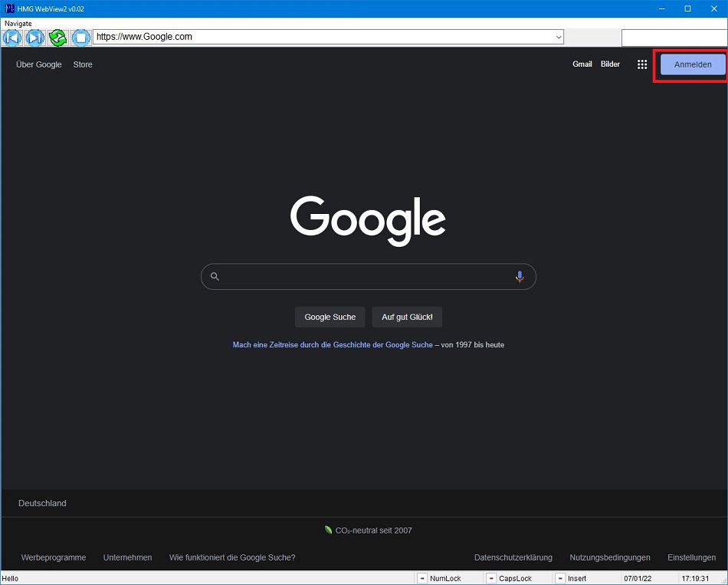The image size is (728, 585).
Task: Click the HMG WebView2 title bar app icon
Action: click(x=9, y=8)
